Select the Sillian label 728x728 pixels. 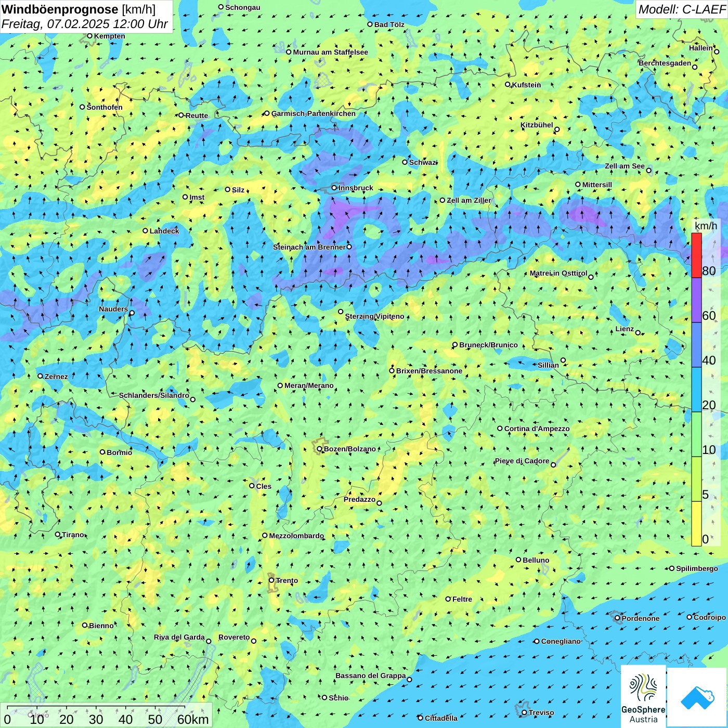click(548, 365)
